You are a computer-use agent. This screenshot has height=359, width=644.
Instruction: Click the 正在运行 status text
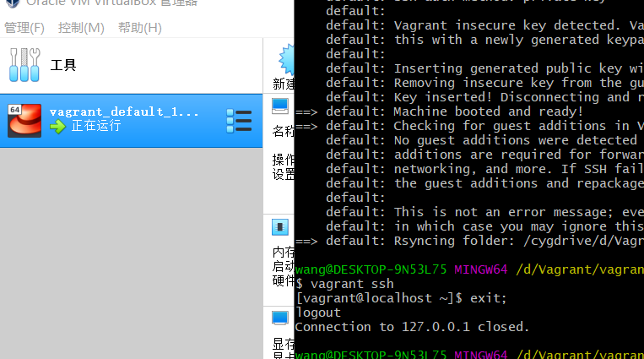click(96, 126)
